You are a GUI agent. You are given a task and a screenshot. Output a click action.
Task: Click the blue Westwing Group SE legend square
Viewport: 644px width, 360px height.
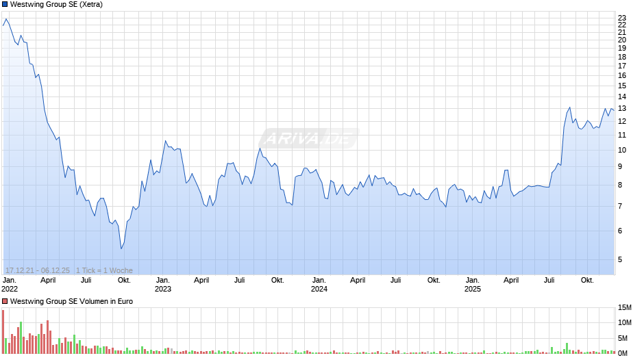[x=5, y=5]
